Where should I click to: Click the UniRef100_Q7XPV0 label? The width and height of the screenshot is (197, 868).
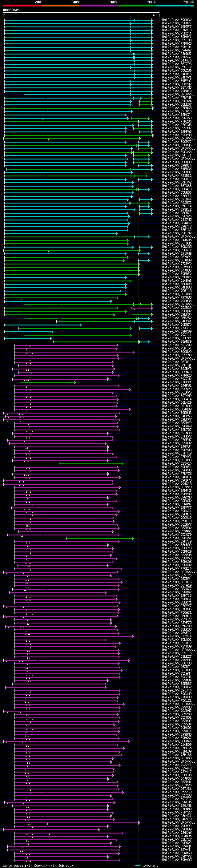click(x=177, y=264)
